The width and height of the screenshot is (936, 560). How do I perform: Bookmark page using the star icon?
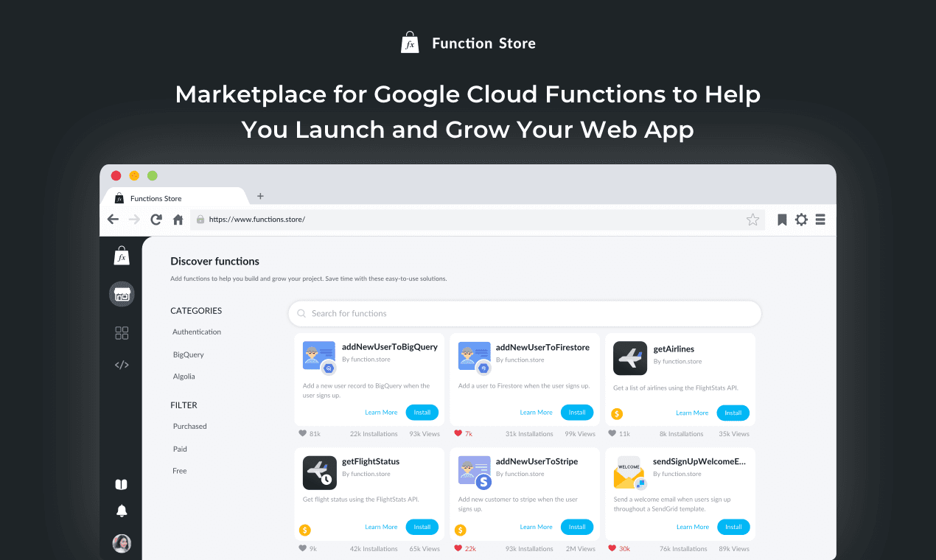pyautogui.click(x=752, y=220)
